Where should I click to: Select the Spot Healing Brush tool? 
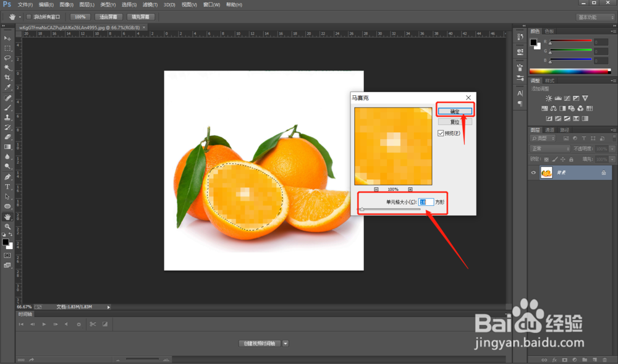pos(7,98)
